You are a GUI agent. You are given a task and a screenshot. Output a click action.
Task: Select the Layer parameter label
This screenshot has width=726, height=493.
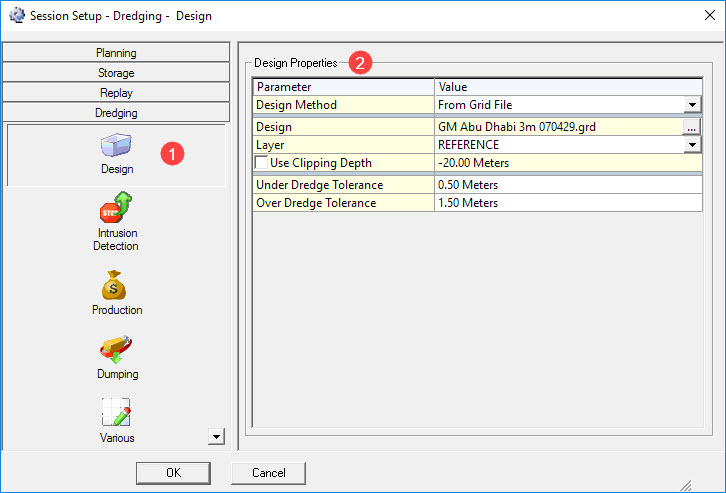(344, 145)
